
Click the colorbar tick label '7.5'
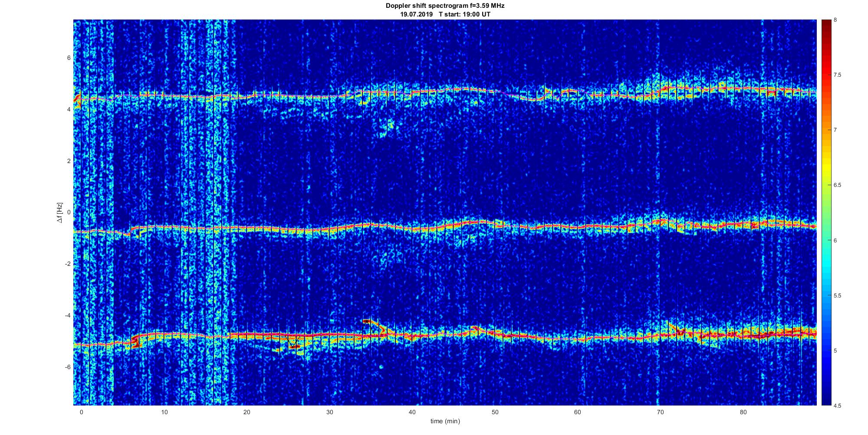click(x=838, y=75)
